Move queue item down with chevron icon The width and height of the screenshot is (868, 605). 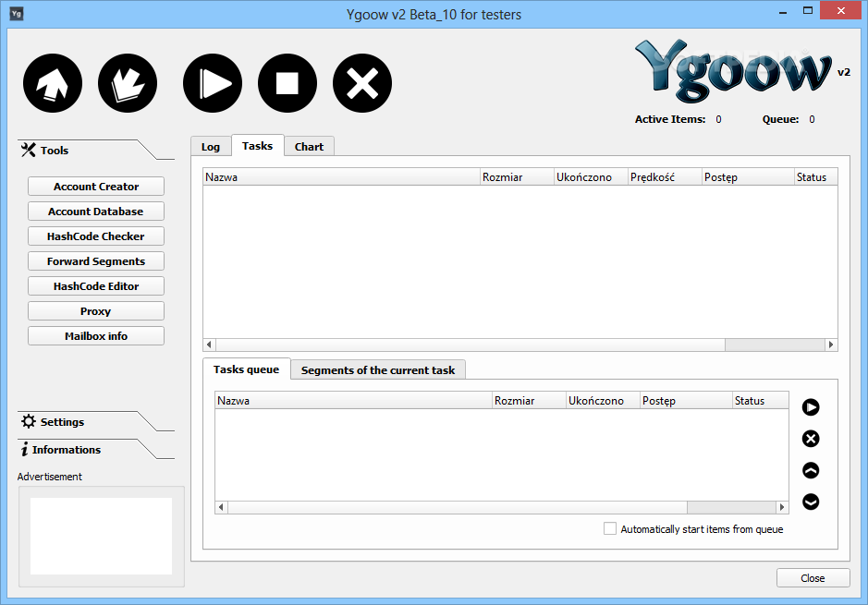[811, 502]
